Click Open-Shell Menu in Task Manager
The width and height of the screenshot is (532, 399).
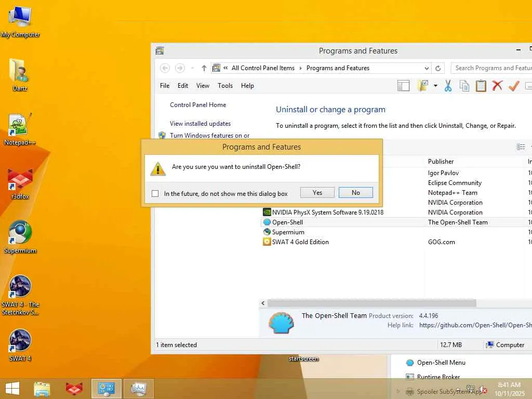coord(441,363)
